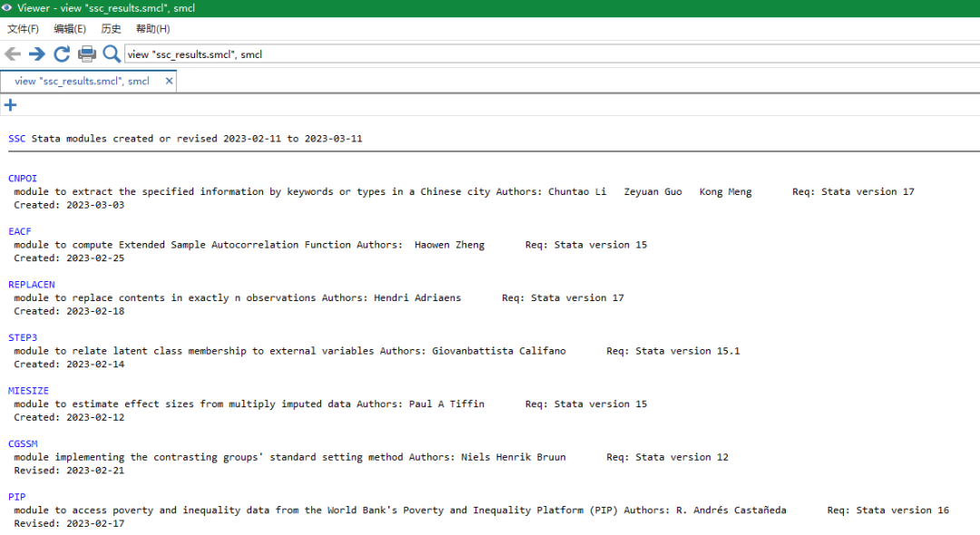Viewport: 980px width, 535px height.
Task: Click the Viewer command address field
Action: [552, 54]
